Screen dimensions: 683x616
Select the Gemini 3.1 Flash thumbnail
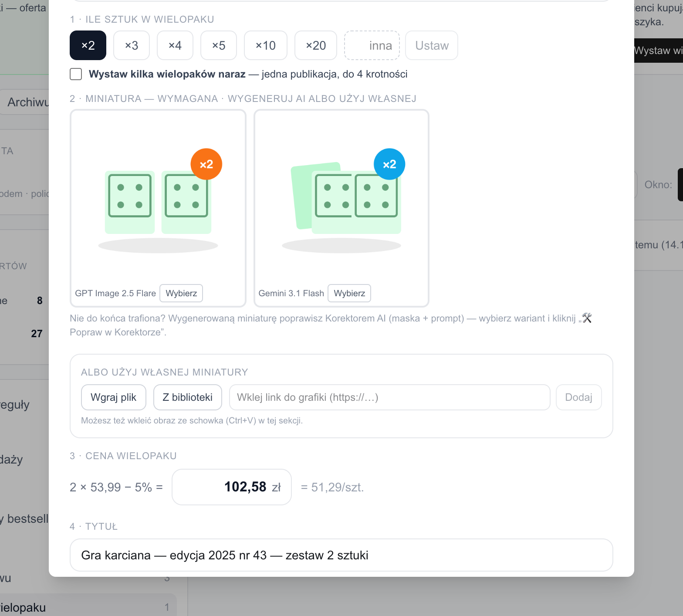(341, 208)
